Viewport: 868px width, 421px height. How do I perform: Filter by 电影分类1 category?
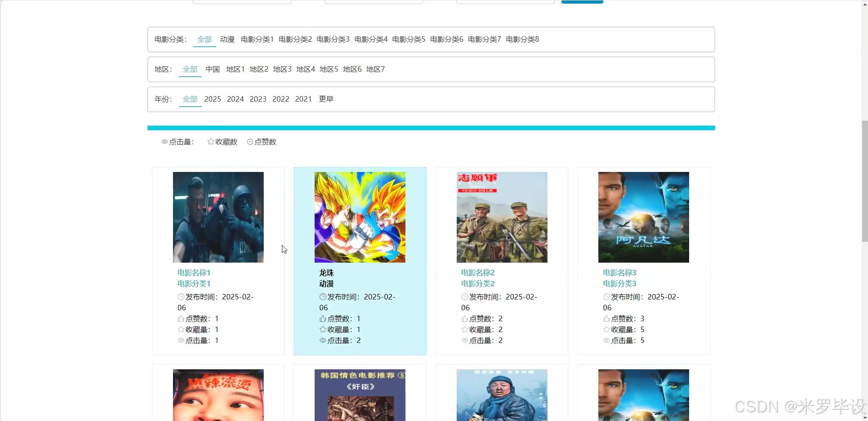pyautogui.click(x=257, y=39)
